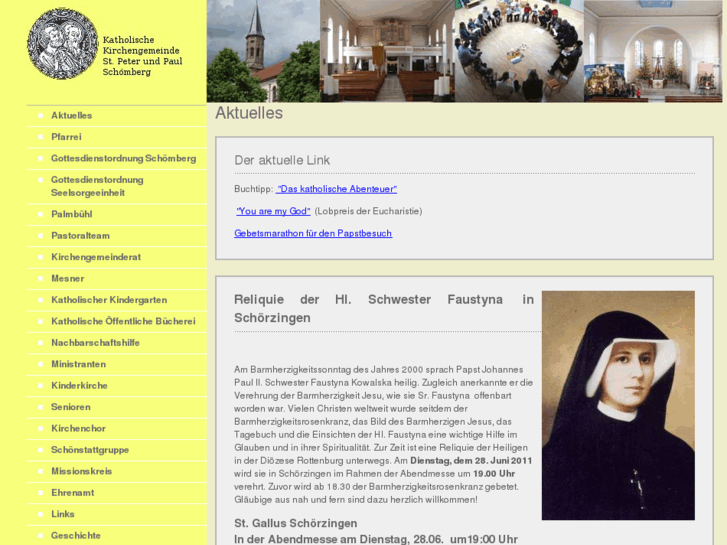Select the Mesner menu entry
Screen dimensions: 727x545
coord(68,278)
